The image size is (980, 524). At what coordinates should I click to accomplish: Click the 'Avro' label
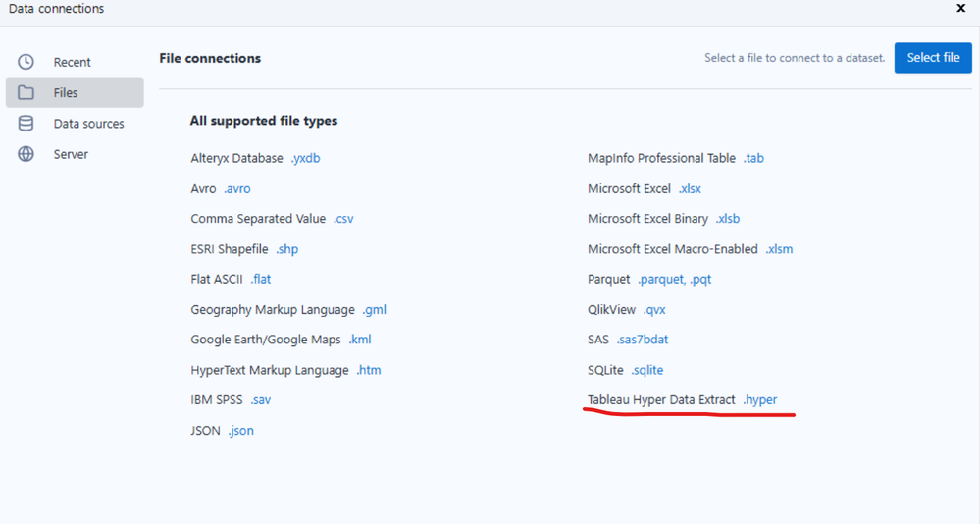coord(203,188)
